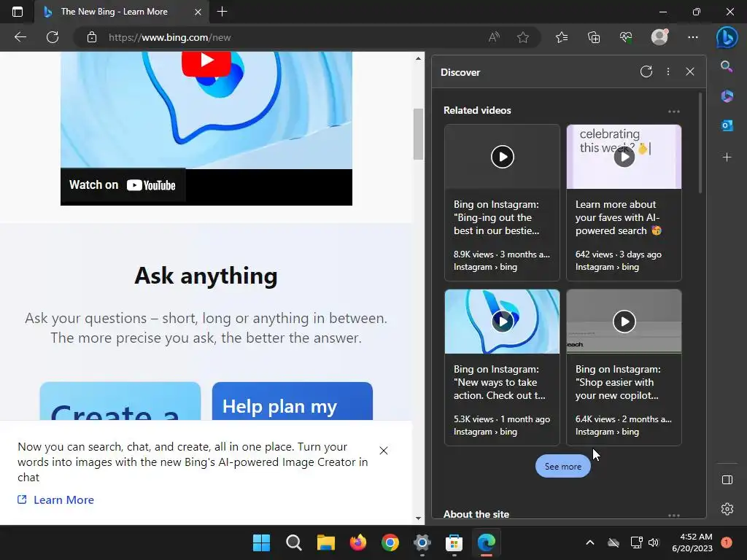Open sidebar settings gear
The height and width of the screenshot is (560, 747).
point(727,509)
